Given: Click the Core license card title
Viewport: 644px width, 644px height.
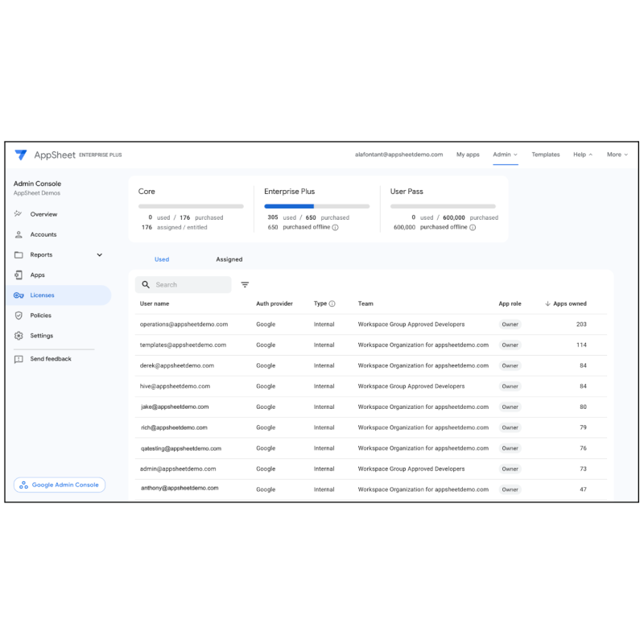Looking at the screenshot, I should [147, 192].
